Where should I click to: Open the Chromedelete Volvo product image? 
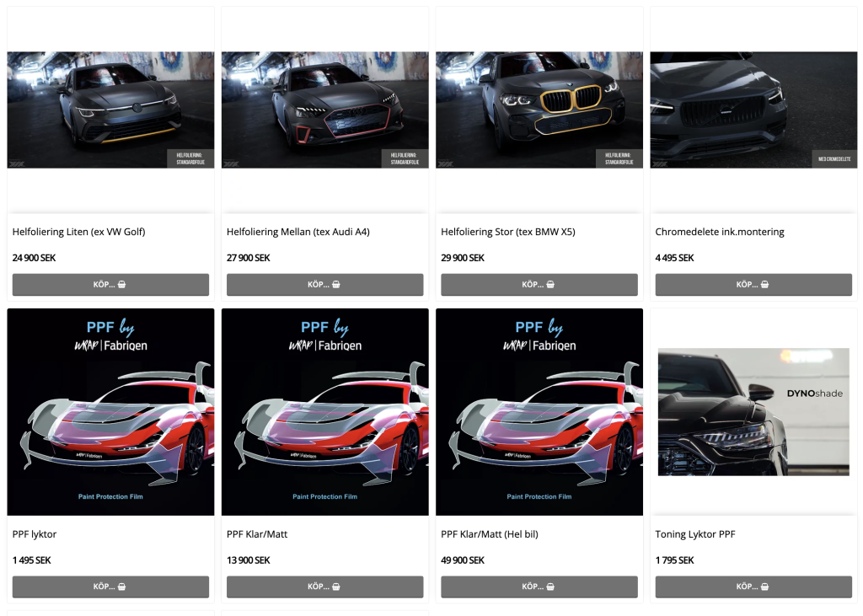[753, 110]
